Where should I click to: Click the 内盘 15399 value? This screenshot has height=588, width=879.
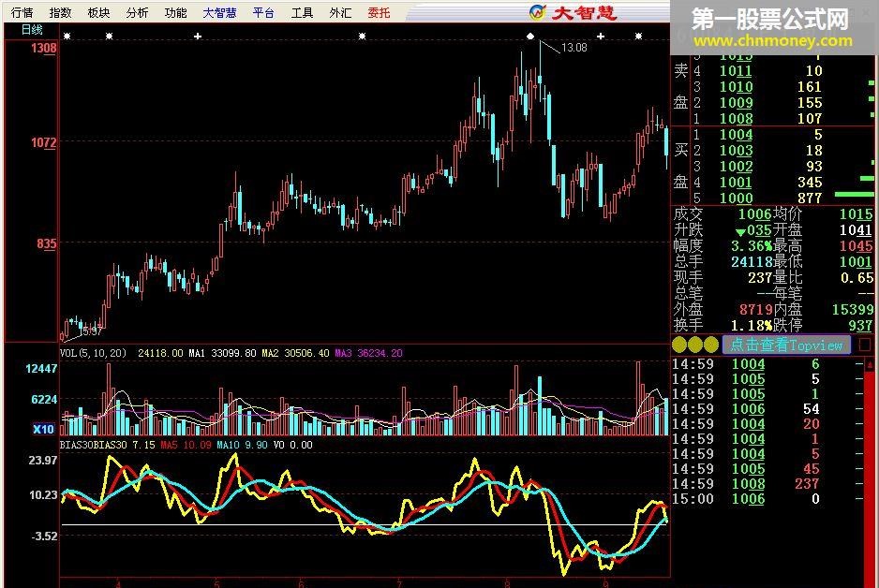pyautogui.click(x=853, y=309)
